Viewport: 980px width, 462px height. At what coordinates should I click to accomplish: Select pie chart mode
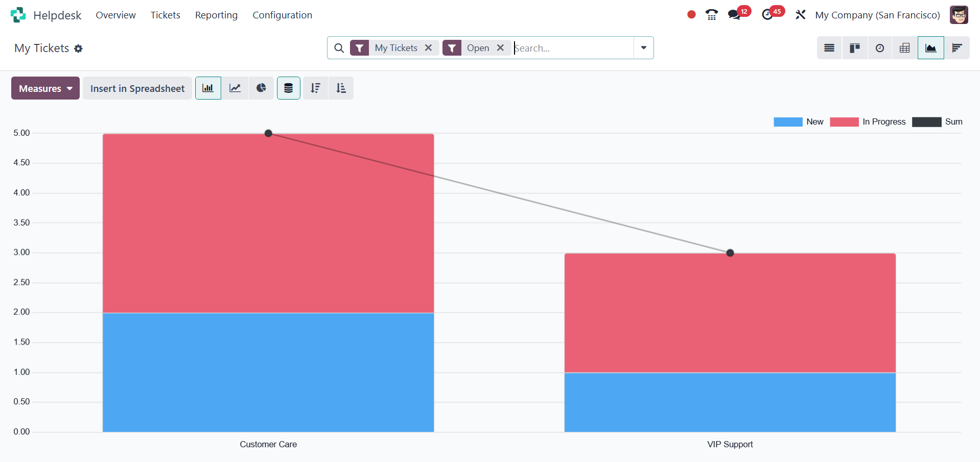(x=261, y=88)
